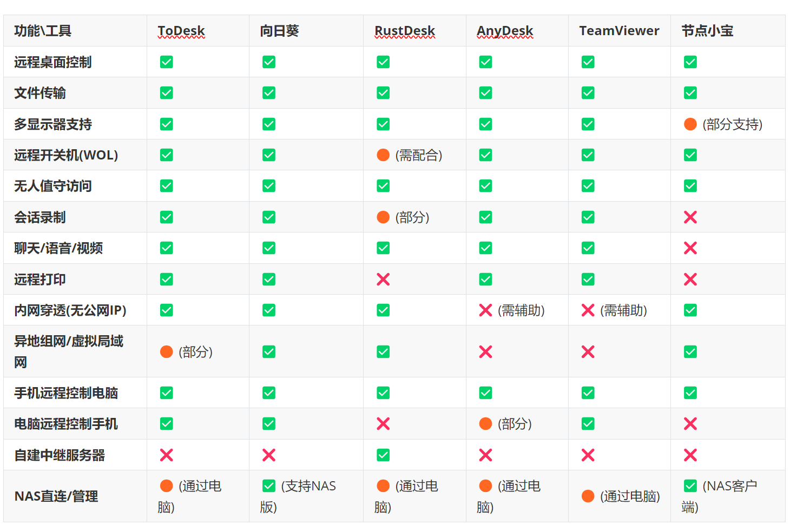Image resolution: width=790 pixels, height=532 pixels.
Task: Click the TeamViewer column header
Action: click(619, 31)
